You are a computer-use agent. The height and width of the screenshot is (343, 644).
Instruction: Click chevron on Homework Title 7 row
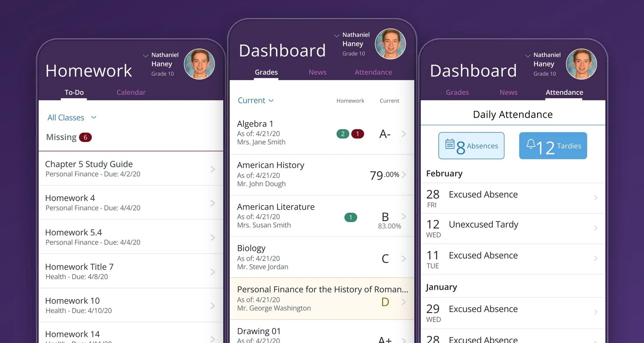pyautogui.click(x=213, y=271)
